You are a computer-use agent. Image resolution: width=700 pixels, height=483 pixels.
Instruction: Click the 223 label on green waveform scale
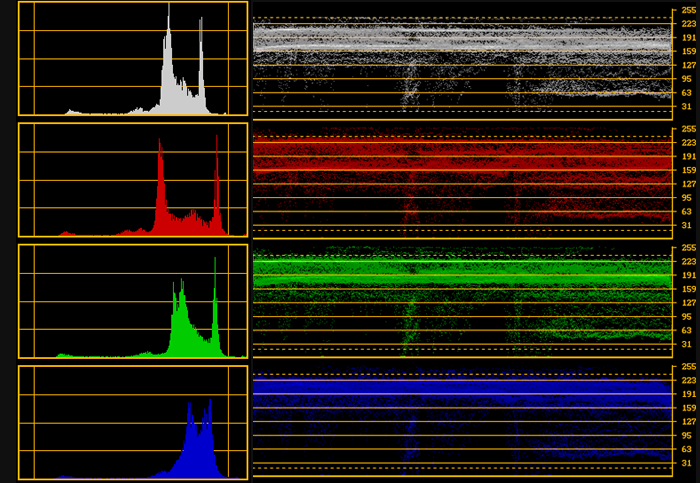(689, 262)
